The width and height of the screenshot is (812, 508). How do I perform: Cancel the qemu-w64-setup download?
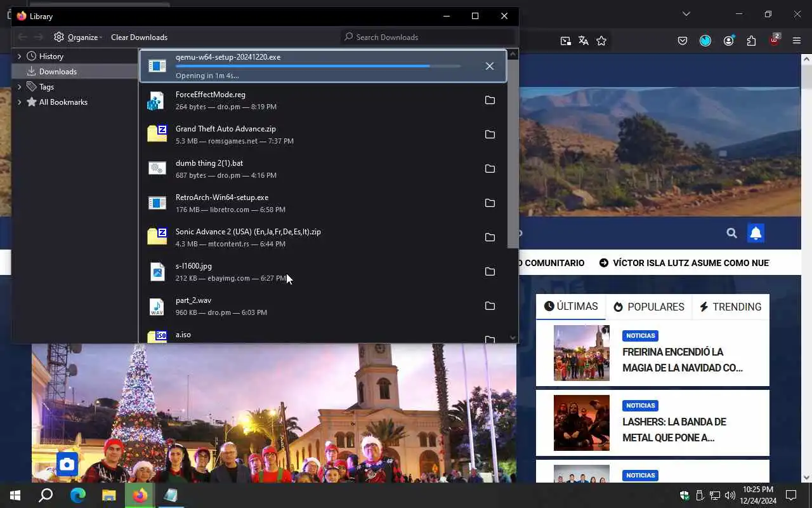[x=490, y=66]
